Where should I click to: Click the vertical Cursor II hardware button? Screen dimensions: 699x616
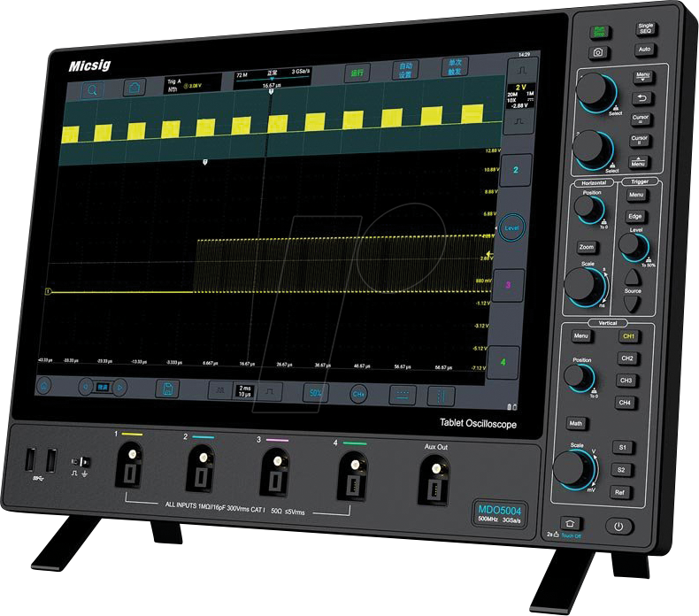tap(639, 140)
